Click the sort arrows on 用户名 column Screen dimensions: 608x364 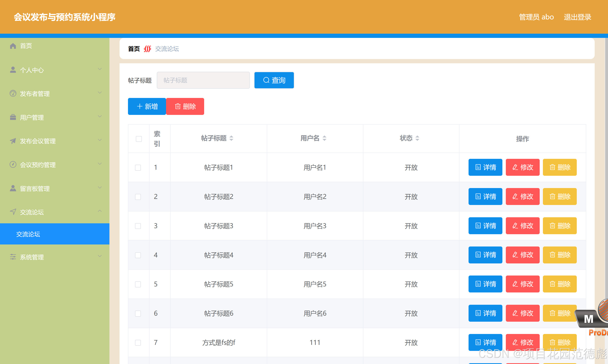pyautogui.click(x=324, y=138)
